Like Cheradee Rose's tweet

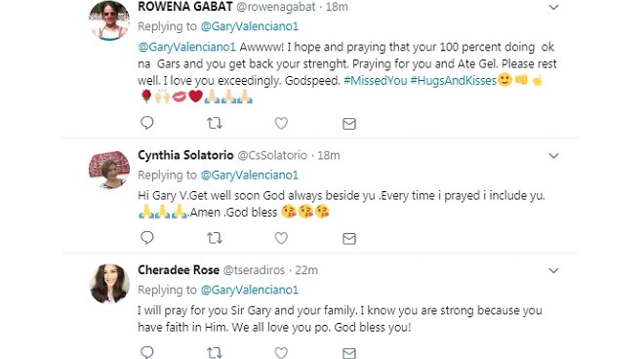281,352
